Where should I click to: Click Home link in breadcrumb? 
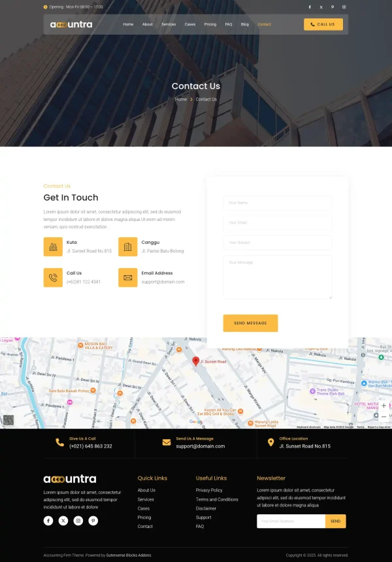[x=180, y=99]
